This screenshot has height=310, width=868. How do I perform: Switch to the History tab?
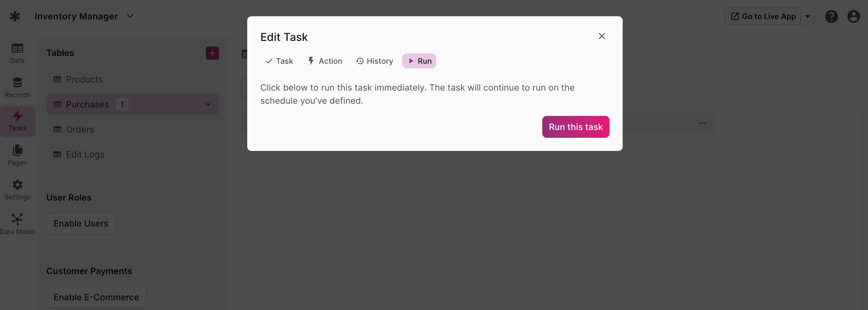tap(375, 61)
